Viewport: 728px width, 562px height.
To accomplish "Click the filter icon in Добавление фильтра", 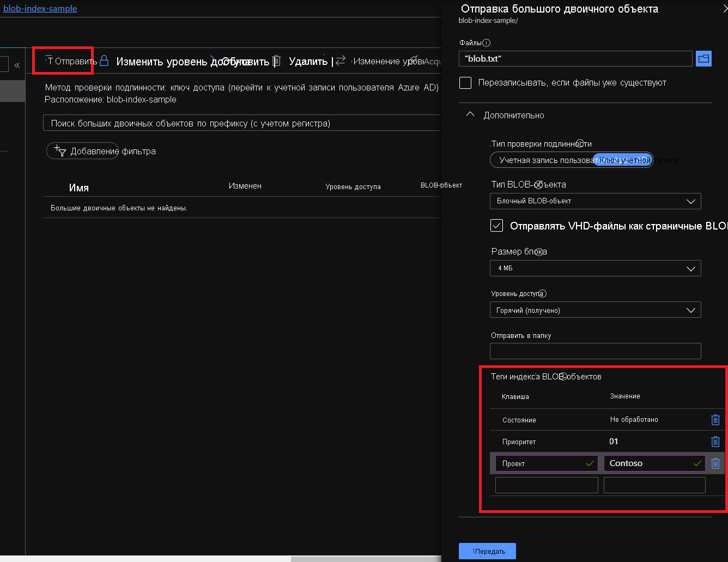I will [x=60, y=150].
